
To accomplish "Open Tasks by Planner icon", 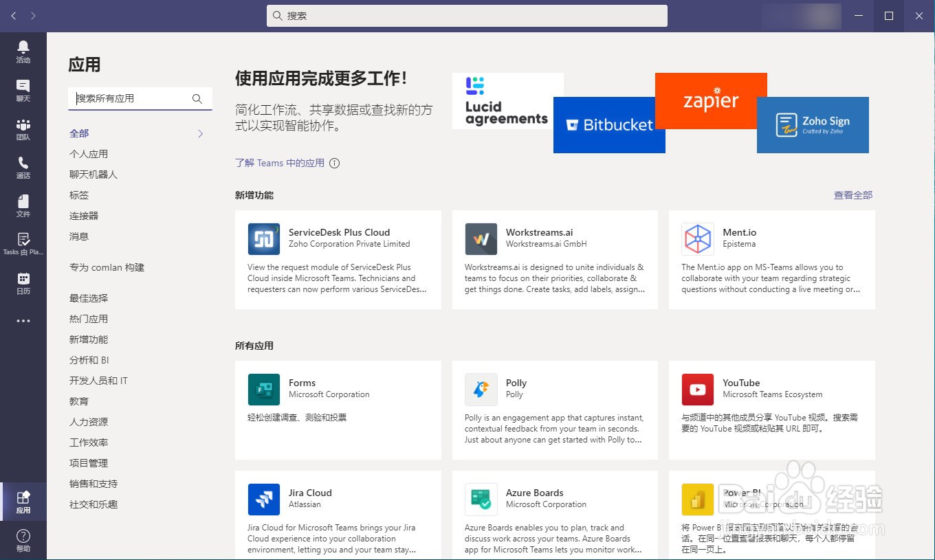I will coord(23,239).
